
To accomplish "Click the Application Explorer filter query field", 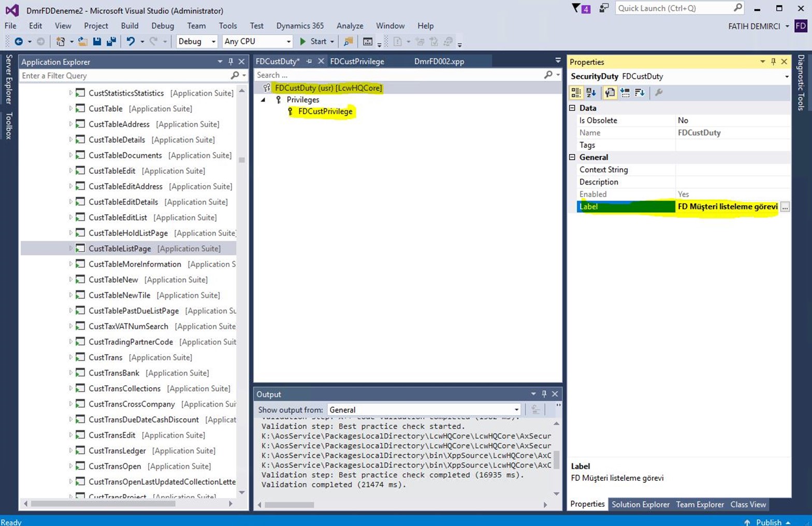I will 124,76.
